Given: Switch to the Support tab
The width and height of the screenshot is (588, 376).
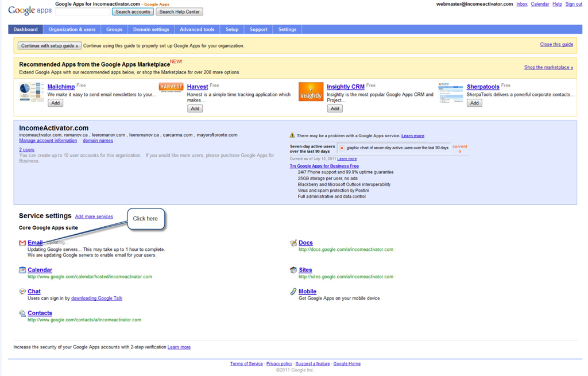Looking at the screenshot, I should click(x=259, y=29).
